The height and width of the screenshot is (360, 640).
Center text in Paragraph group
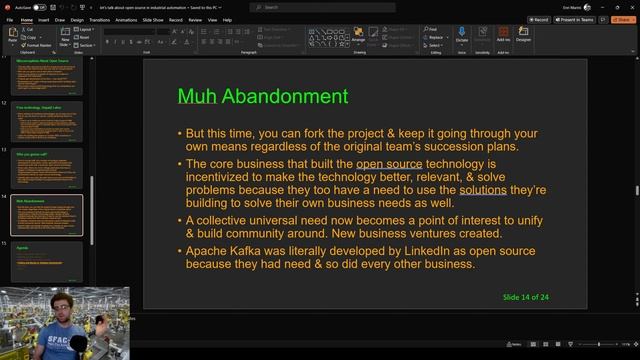(212, 42)
